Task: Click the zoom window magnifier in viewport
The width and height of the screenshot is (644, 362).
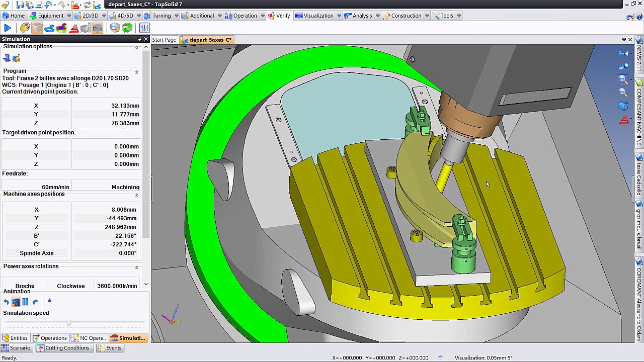Action: pyautogui.click(x=623, y=80)
